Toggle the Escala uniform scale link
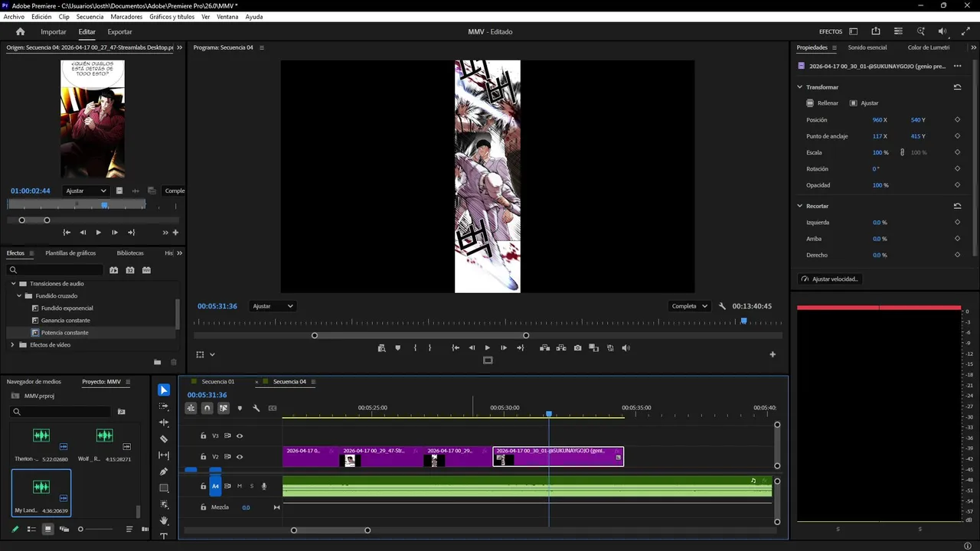The image size is (980, 551). [902, 152]
